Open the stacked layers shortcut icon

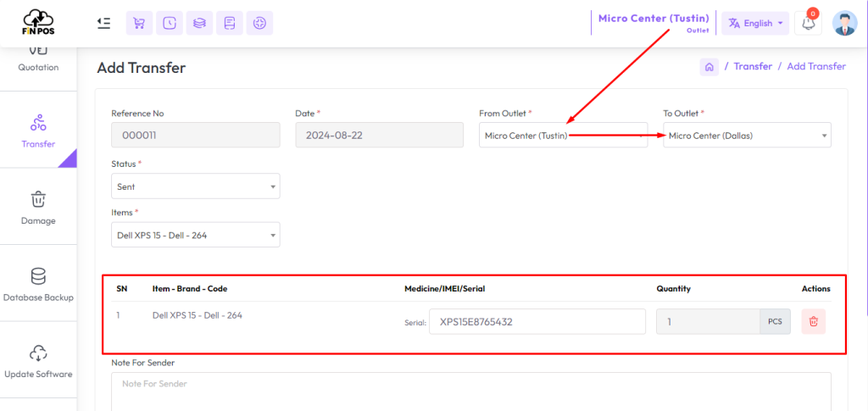[199, 23]
